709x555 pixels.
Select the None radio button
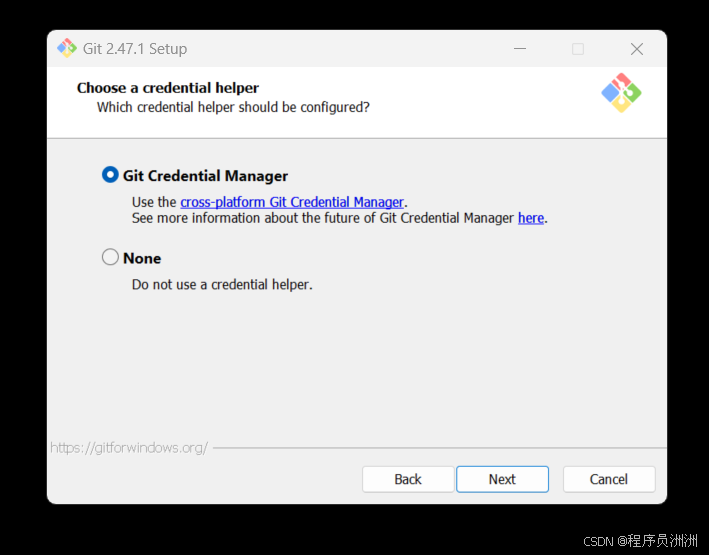[x=110, y=257]
